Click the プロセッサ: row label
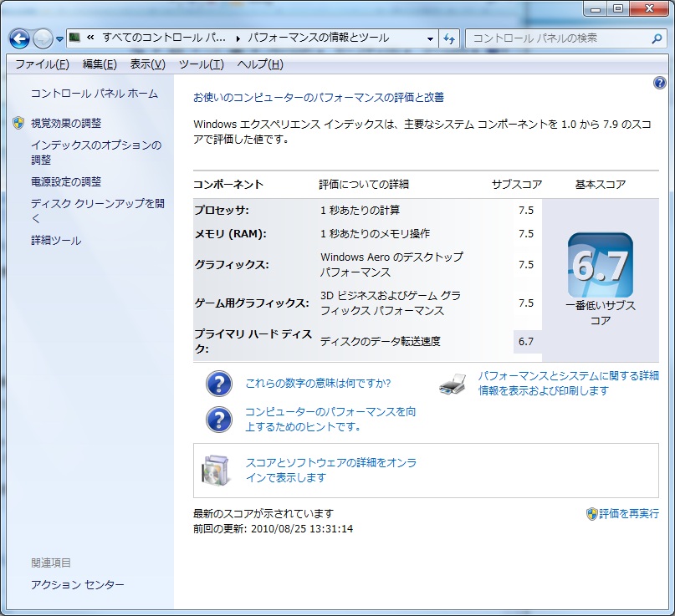Screen dimensions: 675x616 coord(222,210)
